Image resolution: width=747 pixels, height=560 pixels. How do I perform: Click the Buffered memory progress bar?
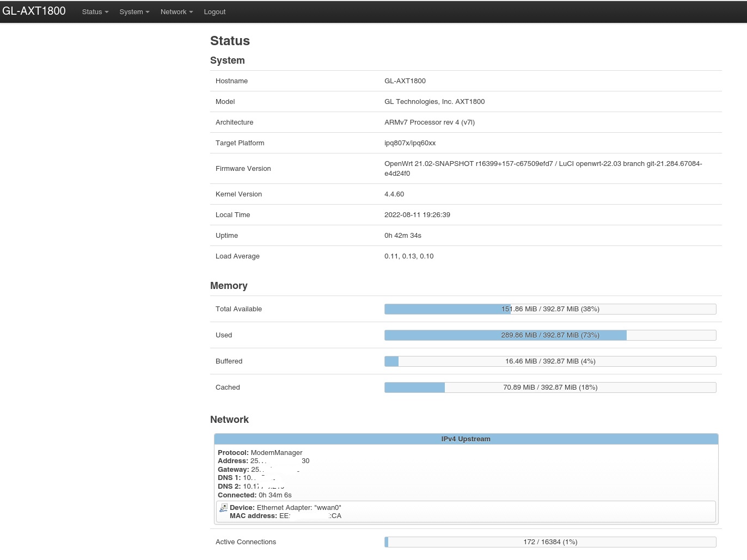(550, 361)
